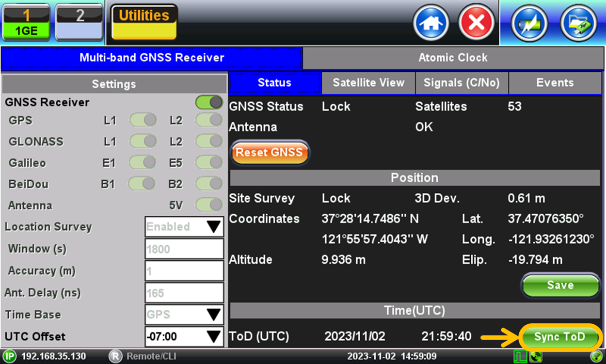Enable the Antenna 5V toggle
Screen dimensions: 606x364
208,205
